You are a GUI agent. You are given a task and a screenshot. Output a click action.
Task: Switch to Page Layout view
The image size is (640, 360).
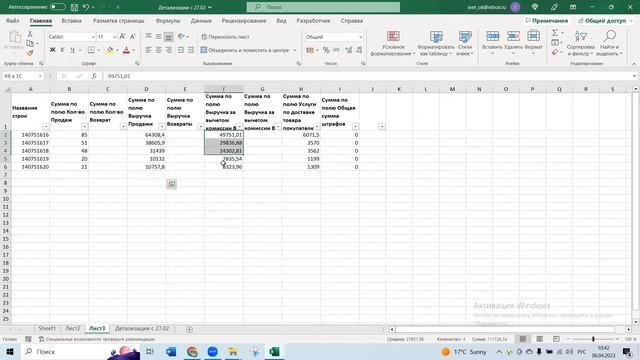(x=539, y=339)
